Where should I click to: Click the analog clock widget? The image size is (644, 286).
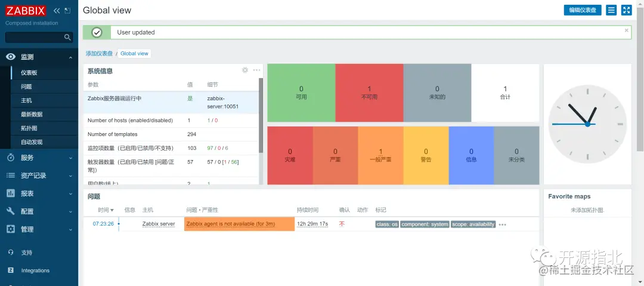pyautogui.click(x=587, y=124)
